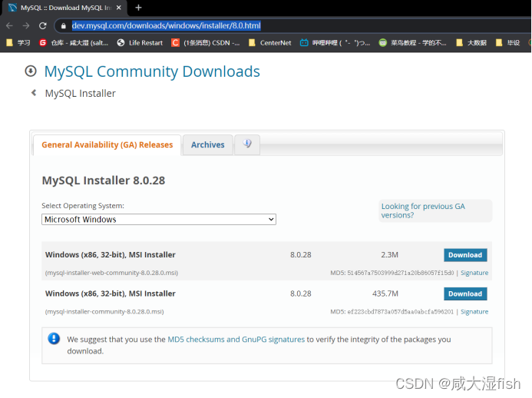Open Signature link for community installer msi

click(474, 311)
